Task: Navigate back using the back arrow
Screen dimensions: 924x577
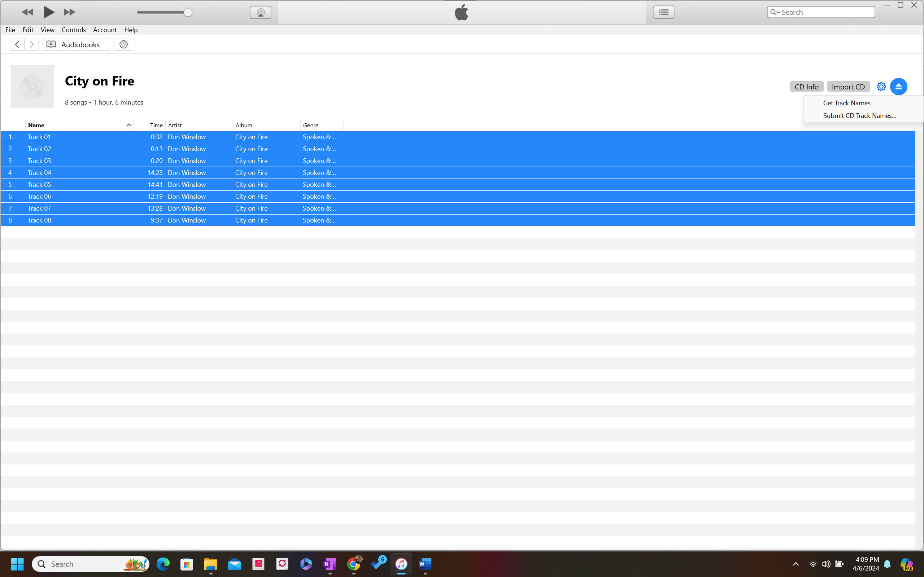Action: click(17, 44)
